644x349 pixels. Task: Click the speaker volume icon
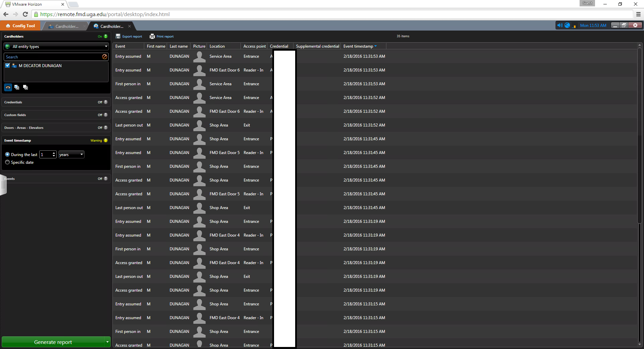tap(559, 26)
